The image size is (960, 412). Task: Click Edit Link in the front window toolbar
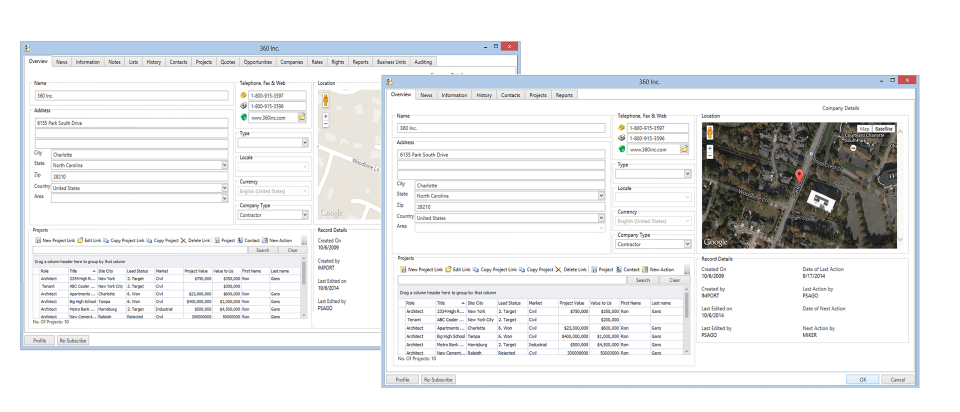(x=460, y=269)
